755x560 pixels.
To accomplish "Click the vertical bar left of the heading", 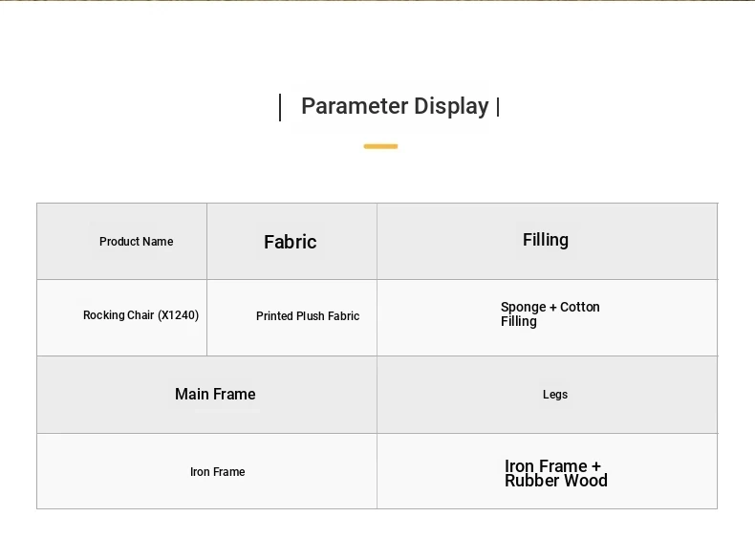I will 280,107.
